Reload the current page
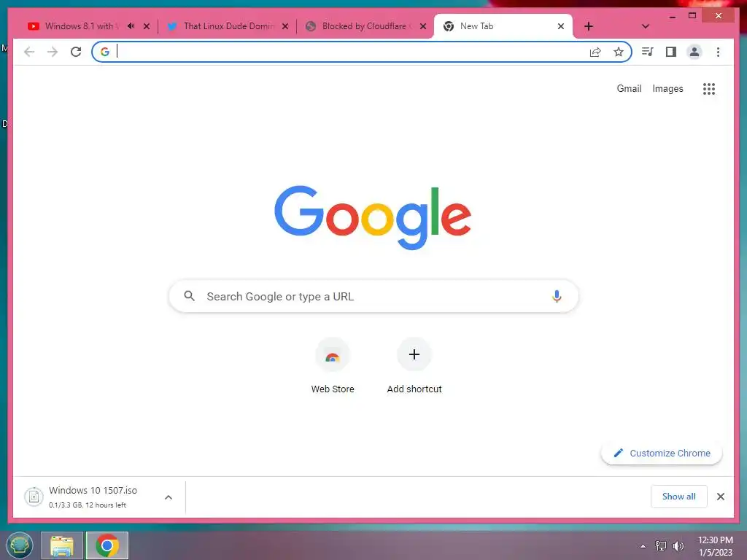The image size is (747, 560). click(x=76, y=52)
